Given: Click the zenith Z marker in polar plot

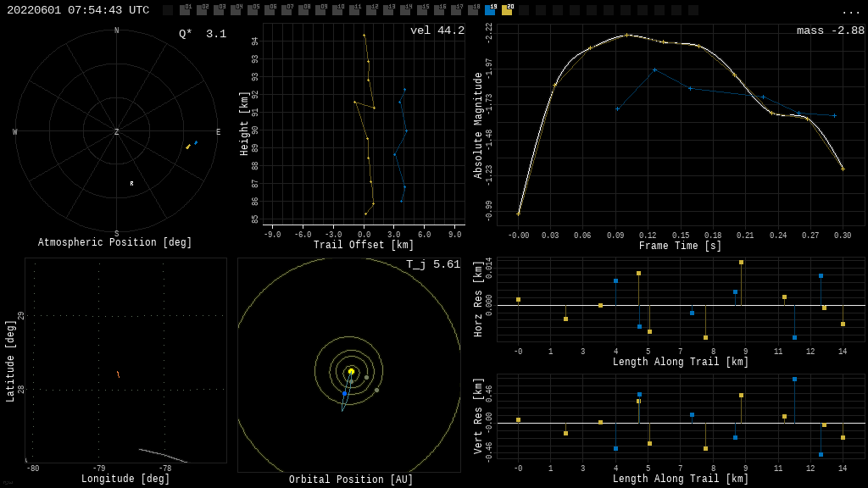Looking at the screenshot, I should point(117,132).
